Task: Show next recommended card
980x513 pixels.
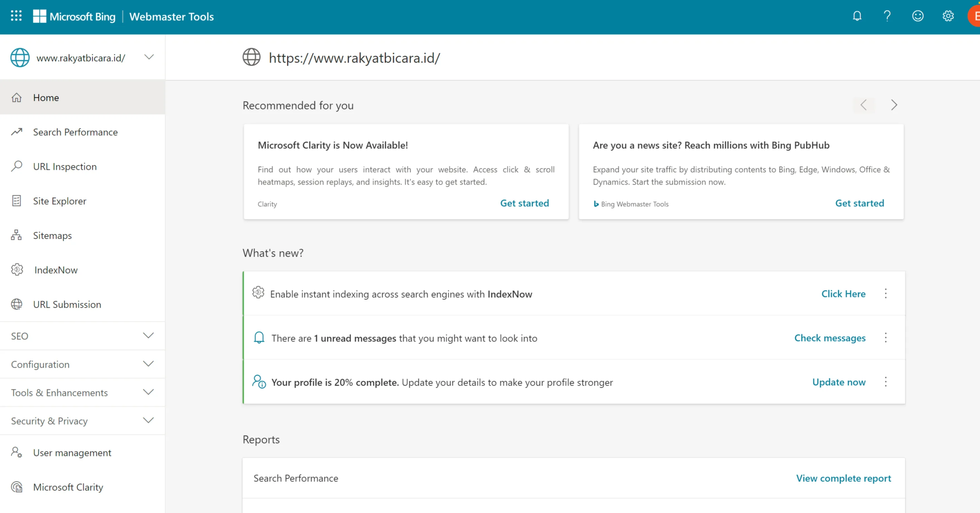Action: 894,105
